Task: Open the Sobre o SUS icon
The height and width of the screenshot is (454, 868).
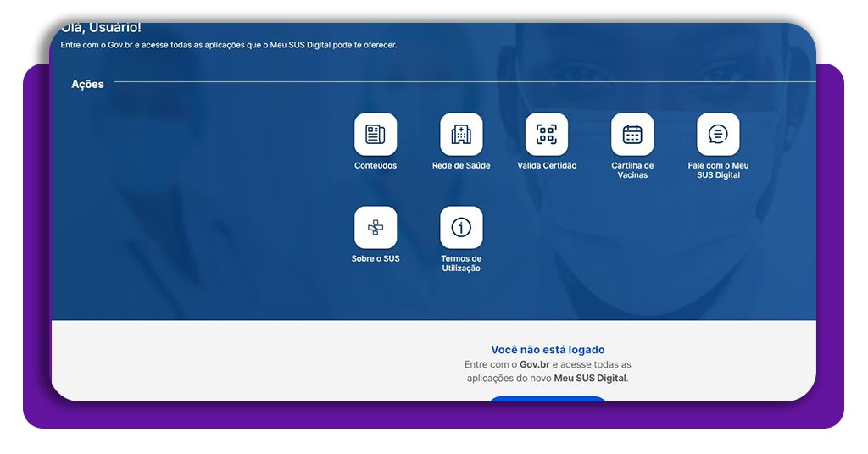Action: [x=376, y=227]
